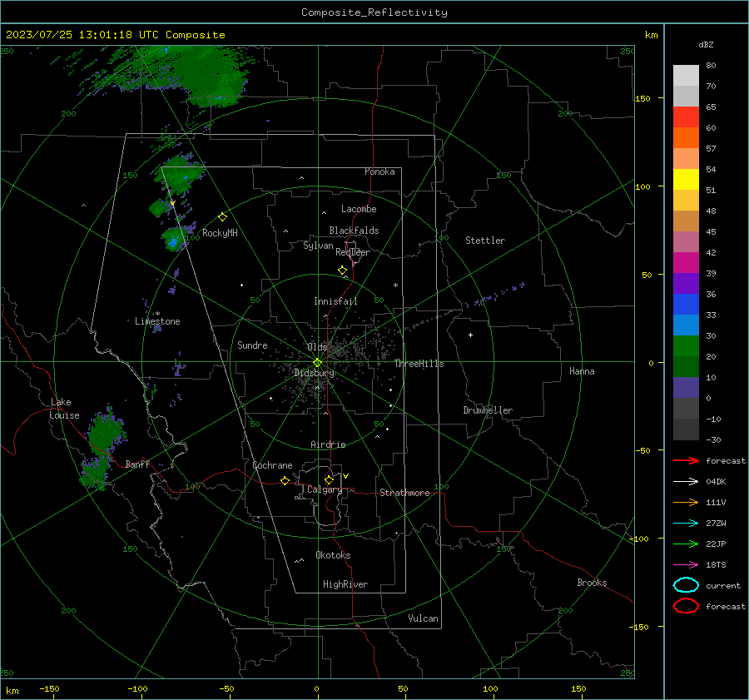Click the red forecast arrow legend icon

[x=686, y=460]
